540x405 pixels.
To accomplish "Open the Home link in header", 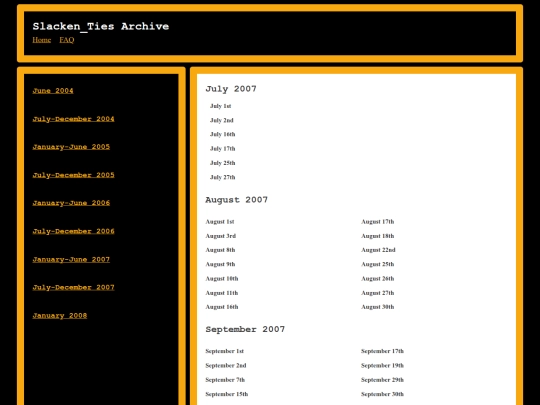I will 42,40.
